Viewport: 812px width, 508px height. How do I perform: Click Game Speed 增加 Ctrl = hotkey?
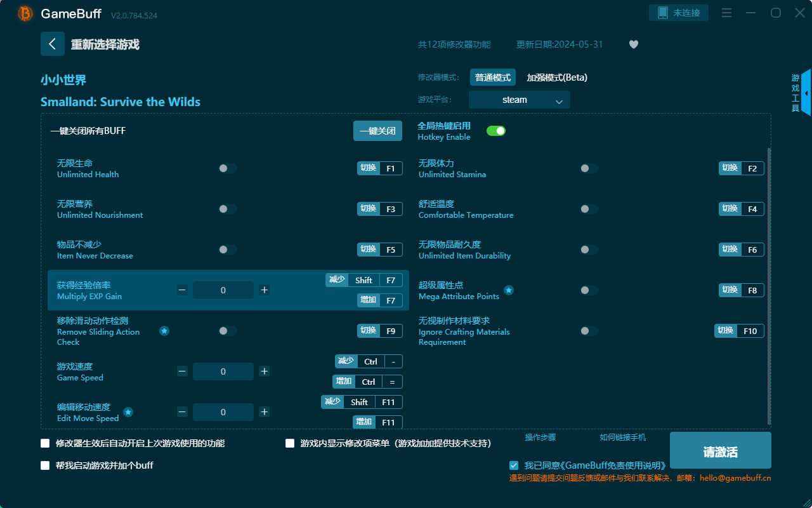point(368,382)
